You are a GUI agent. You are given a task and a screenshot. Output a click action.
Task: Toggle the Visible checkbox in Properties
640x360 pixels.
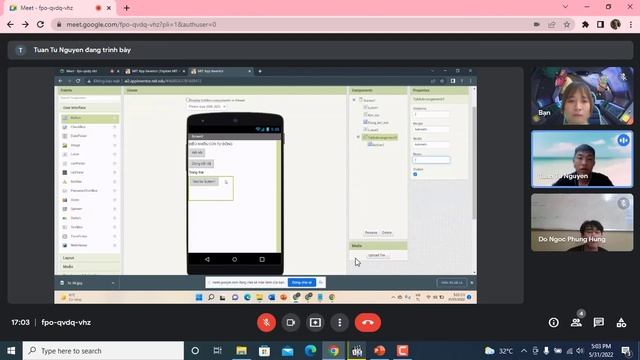click(x=415, y=174)
